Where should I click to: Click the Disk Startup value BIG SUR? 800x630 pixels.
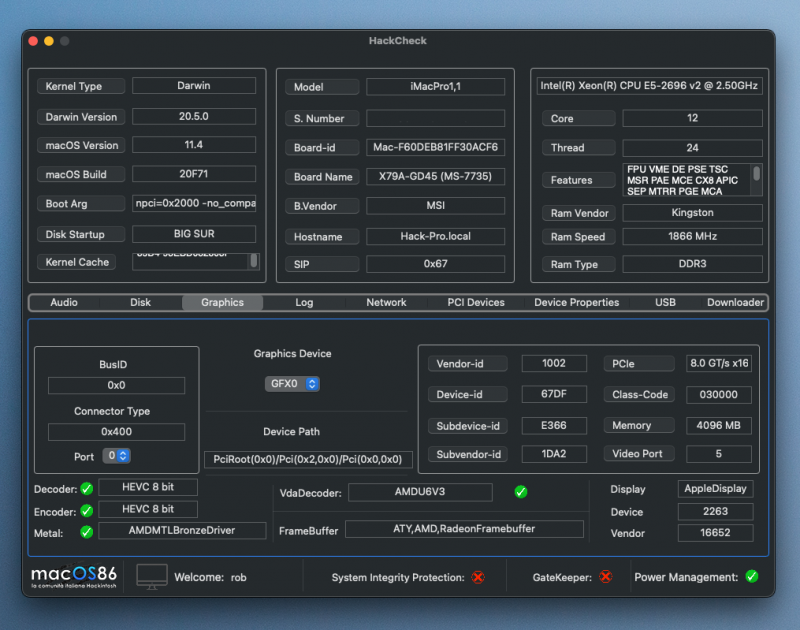[194, 234]
